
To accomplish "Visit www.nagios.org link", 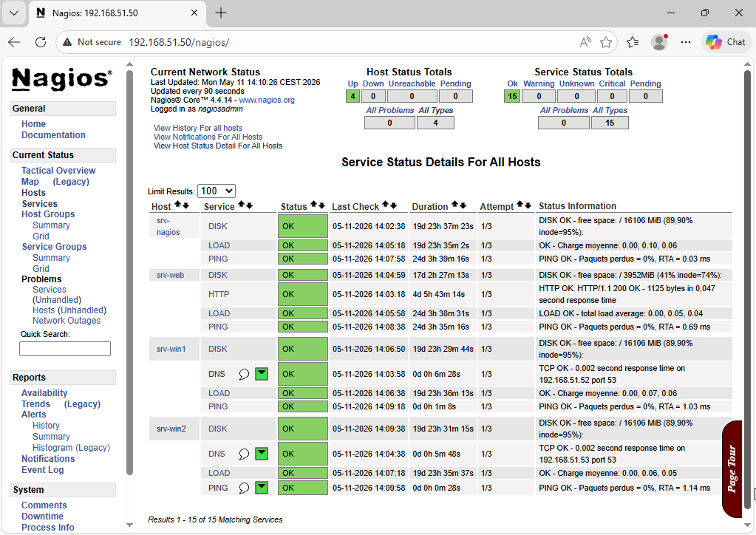I will 267,100.
